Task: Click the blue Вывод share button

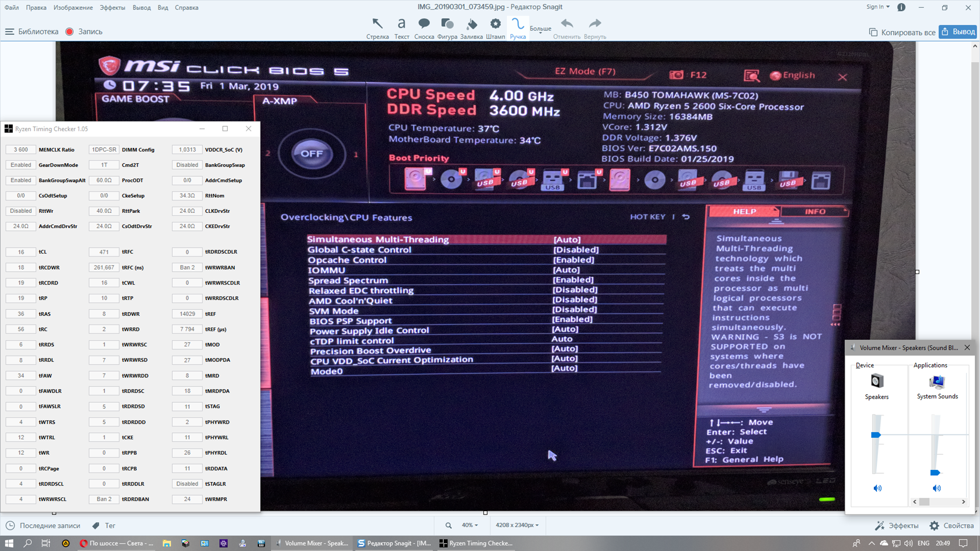Action: coord(958,32)
